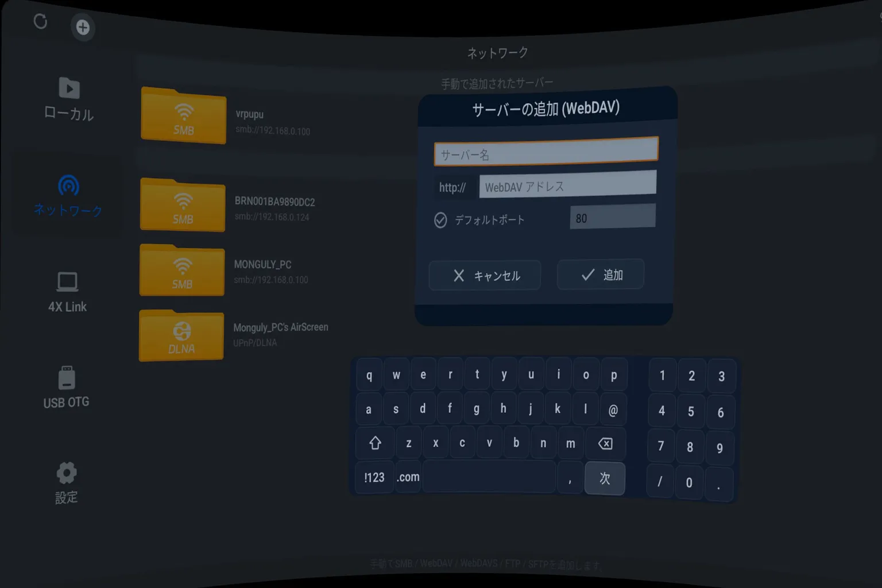This screenshot has width=882, height=588.
Task: Tap the c key on keyboard
Action: click(x=462, y=443)
